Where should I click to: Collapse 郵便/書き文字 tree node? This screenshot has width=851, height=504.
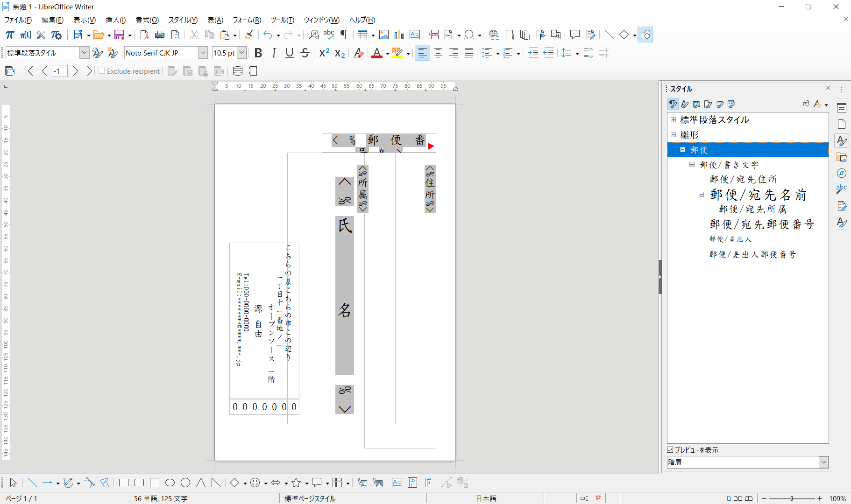point(692,164)
